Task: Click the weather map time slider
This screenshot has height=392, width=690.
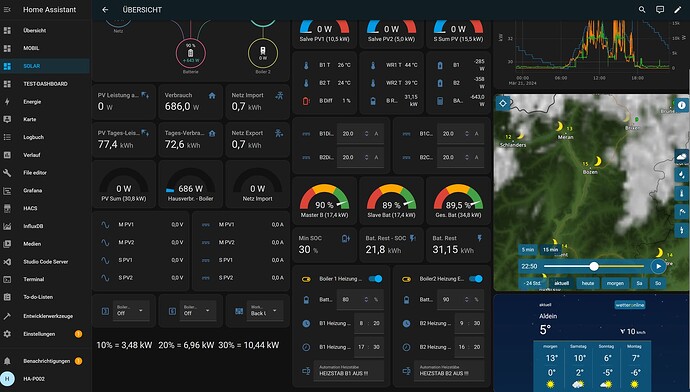Action: click(594, 266)
